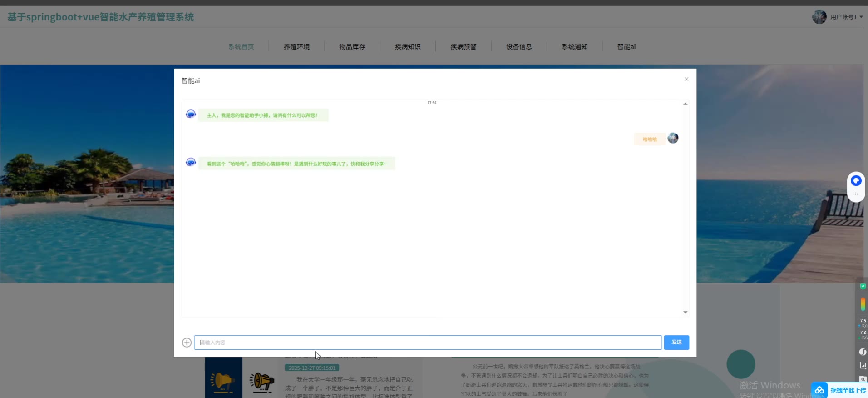Click the AI reply starting with 看到这个
Screen dimensions: 868x398
[296, 164]
